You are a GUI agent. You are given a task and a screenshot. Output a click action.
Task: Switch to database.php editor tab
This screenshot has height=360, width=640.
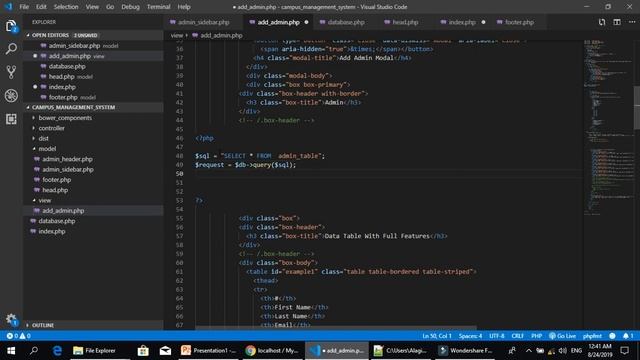(x=345, y=22)
